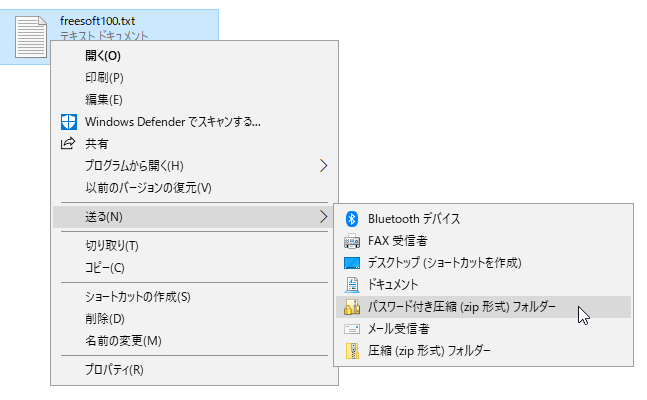Click the ドキュメント page icon
Viewport: 647px width, 400px height.
[x=352, y=284]
